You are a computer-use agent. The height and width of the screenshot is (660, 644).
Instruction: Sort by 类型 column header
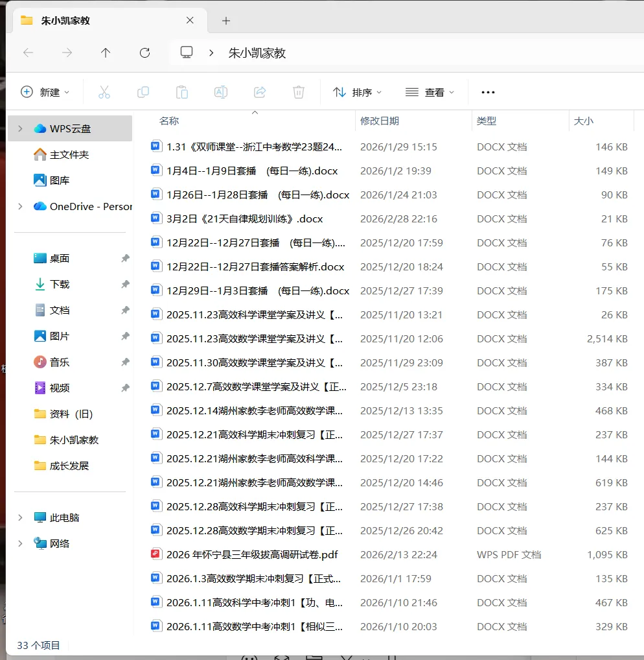[487, 121]
